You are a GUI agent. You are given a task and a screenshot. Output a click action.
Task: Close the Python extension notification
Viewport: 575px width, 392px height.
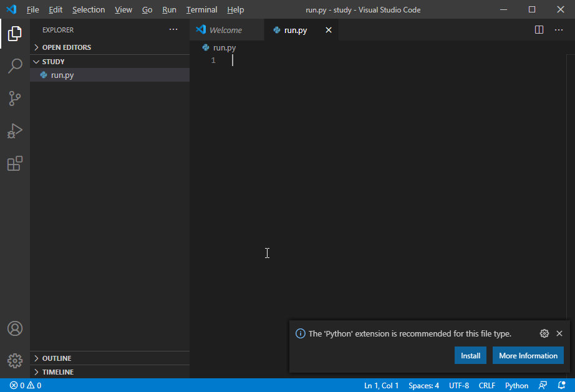point(559,333)
